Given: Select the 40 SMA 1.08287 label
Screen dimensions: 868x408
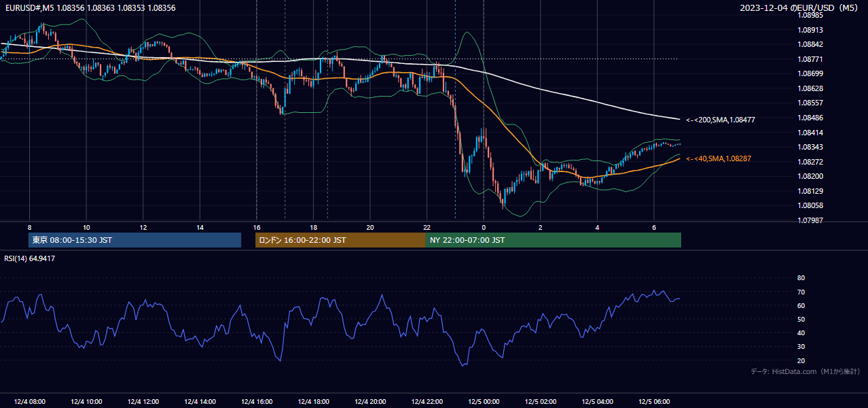Looking at the screenshot, I should 719,158.
